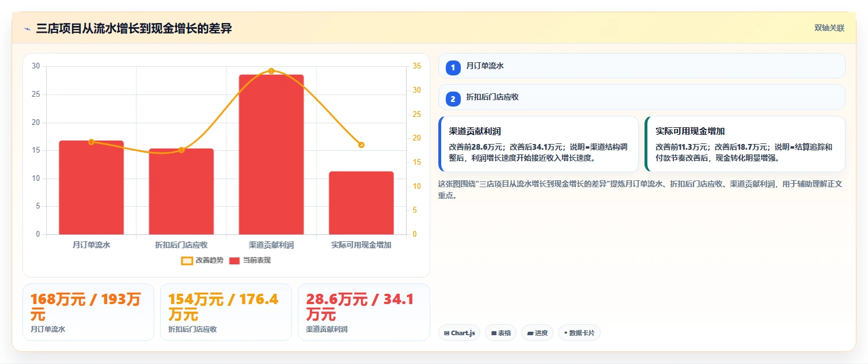This screenshot has height=364, width=868.
Task: Select the tallest 渠道贡献利润 bar
Action: click(271, 154)
